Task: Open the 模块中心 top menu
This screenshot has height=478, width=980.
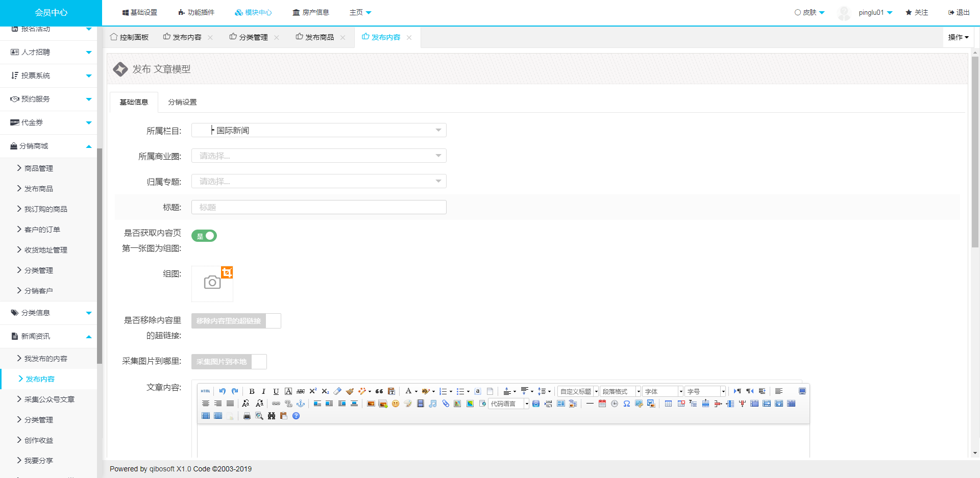Action: click(x=253, y=12)
